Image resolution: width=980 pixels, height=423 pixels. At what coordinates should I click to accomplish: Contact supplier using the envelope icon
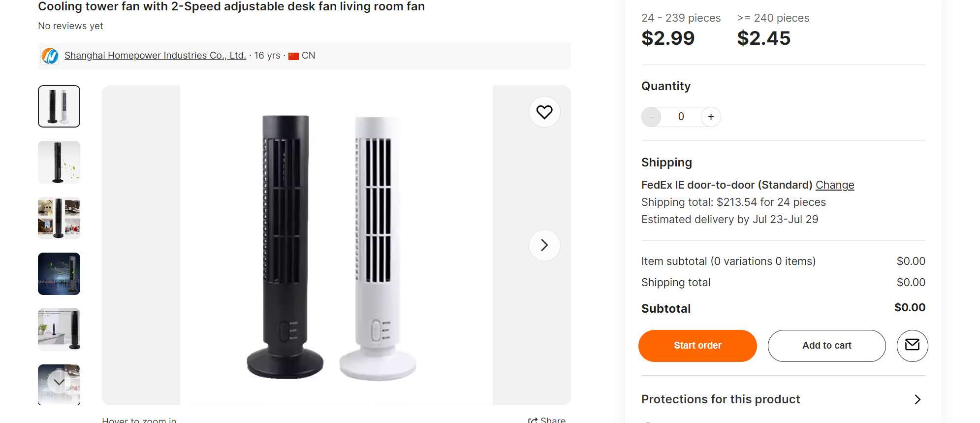912,346
